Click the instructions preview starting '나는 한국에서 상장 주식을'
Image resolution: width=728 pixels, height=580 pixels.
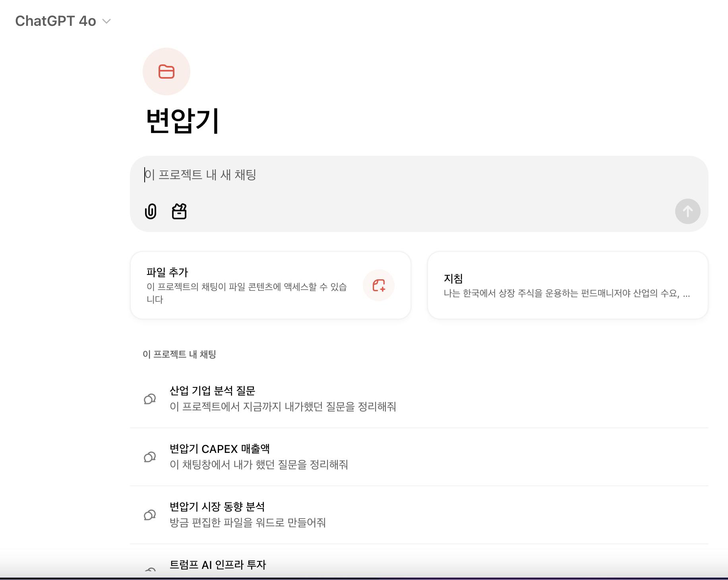[x=567, y=294]
